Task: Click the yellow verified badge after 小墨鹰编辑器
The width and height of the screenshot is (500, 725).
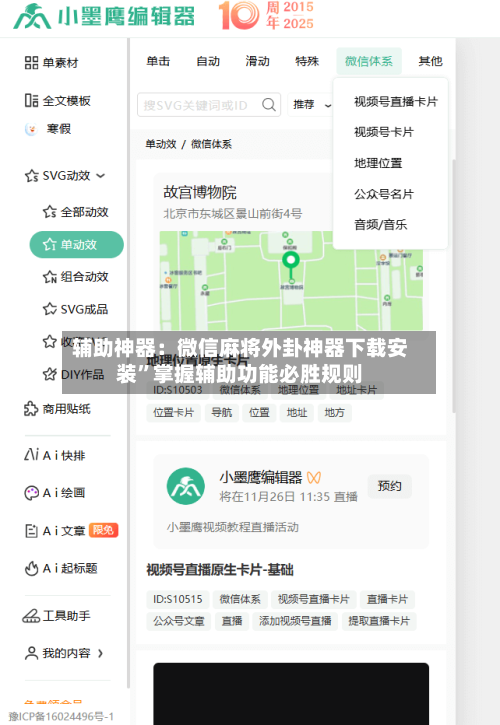Action: click(x=314, y=477)
